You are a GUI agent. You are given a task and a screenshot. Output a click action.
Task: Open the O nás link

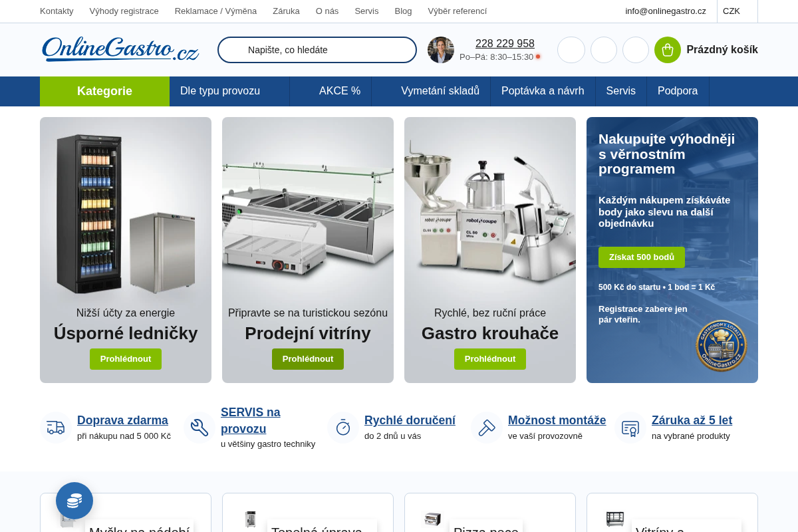pos(327,11)
